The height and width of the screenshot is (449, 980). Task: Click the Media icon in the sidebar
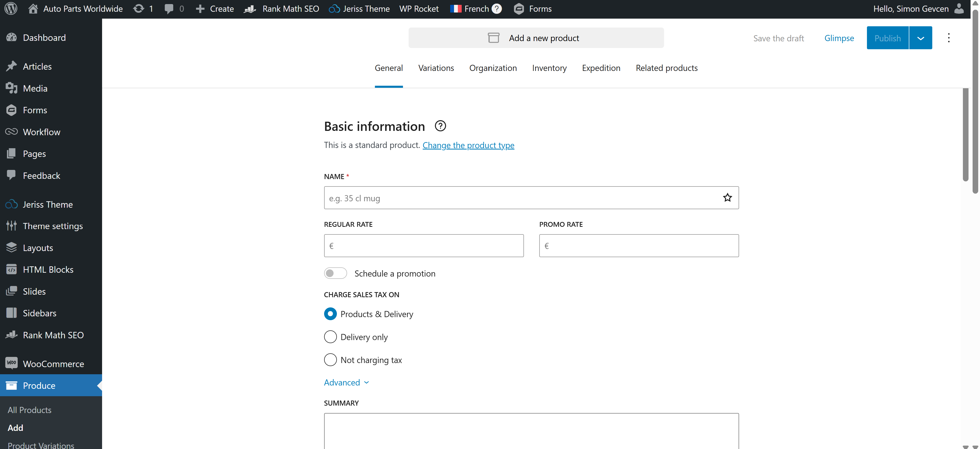click(x=11, y=88)
